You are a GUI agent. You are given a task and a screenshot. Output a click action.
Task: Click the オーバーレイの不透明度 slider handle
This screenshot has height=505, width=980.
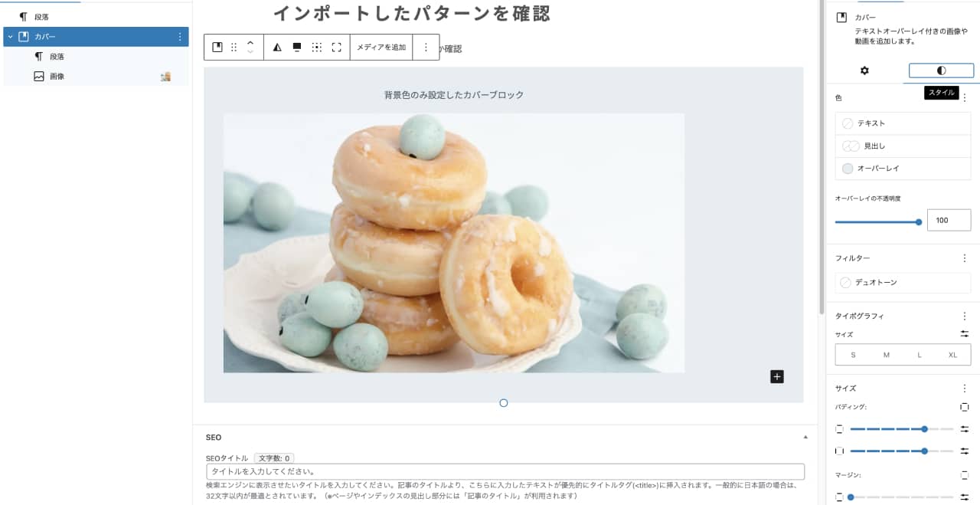click(x=919, y=221)
